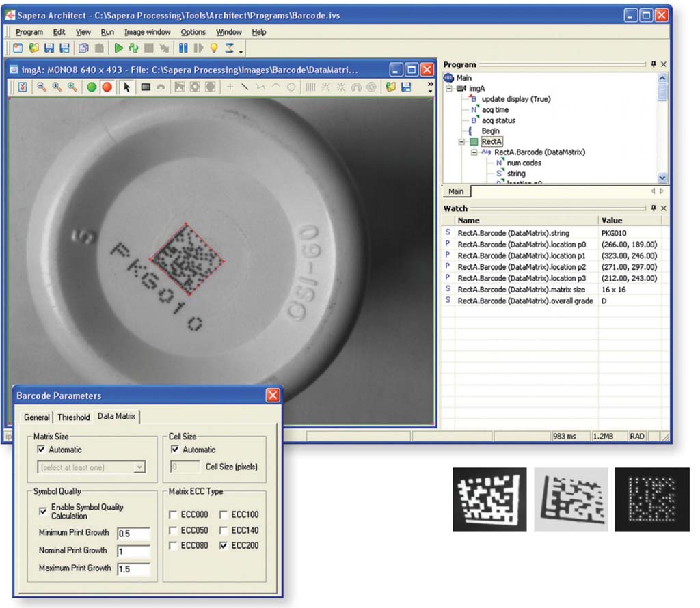Collapse the RectA.Barcode (DataMatrix) node
700x608 pixels.
coord(474,152)
